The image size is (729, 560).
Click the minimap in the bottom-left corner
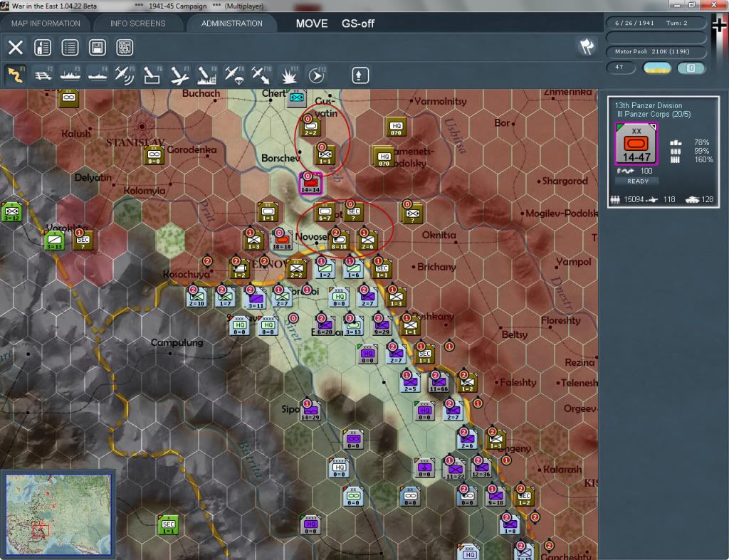[58, 514]
